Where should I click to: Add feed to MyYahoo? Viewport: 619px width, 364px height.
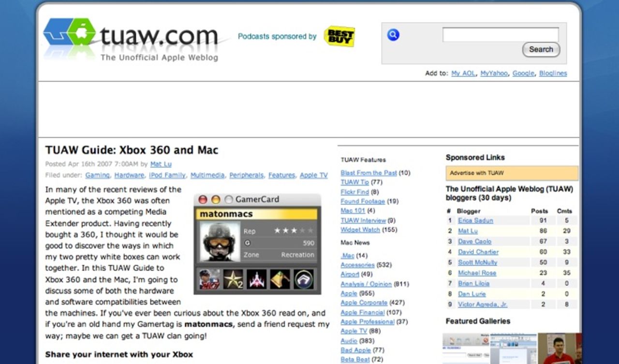[x=494, y=73]
